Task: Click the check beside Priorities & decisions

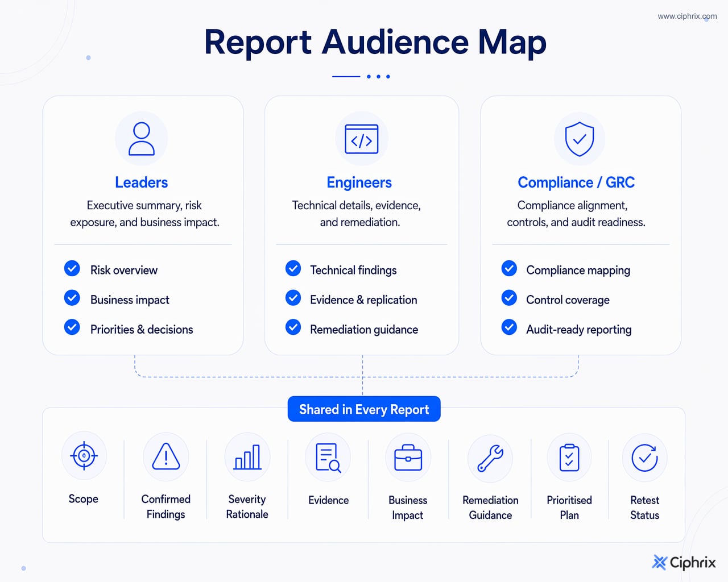Action: click(72, 327)
